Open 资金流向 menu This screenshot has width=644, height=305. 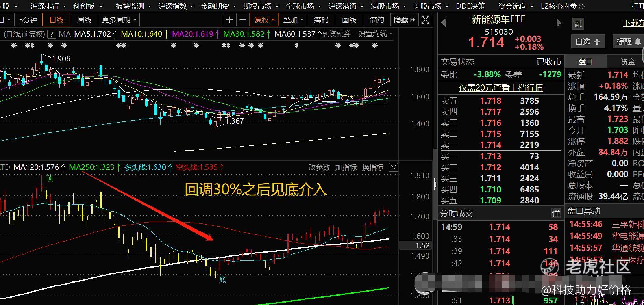pyautogui.click(x=516, y=6)
